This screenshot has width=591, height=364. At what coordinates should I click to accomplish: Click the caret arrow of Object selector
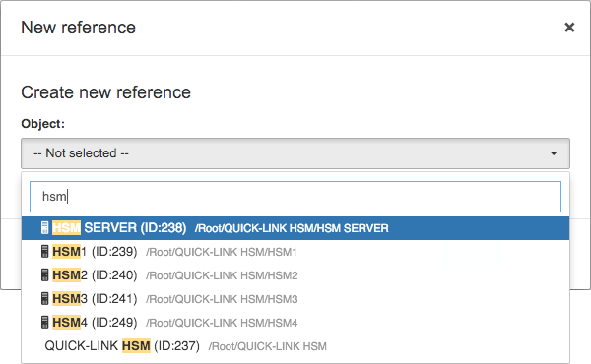554,153
